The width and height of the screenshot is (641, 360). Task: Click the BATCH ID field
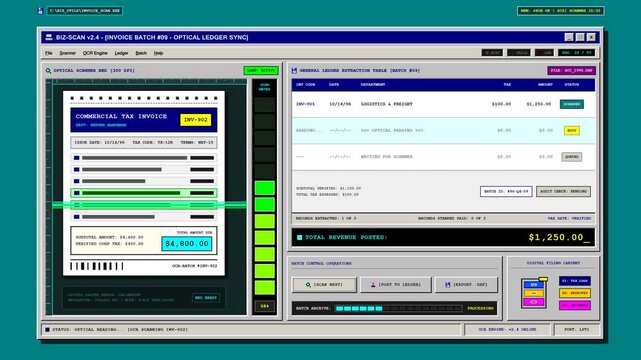point(506,191)
